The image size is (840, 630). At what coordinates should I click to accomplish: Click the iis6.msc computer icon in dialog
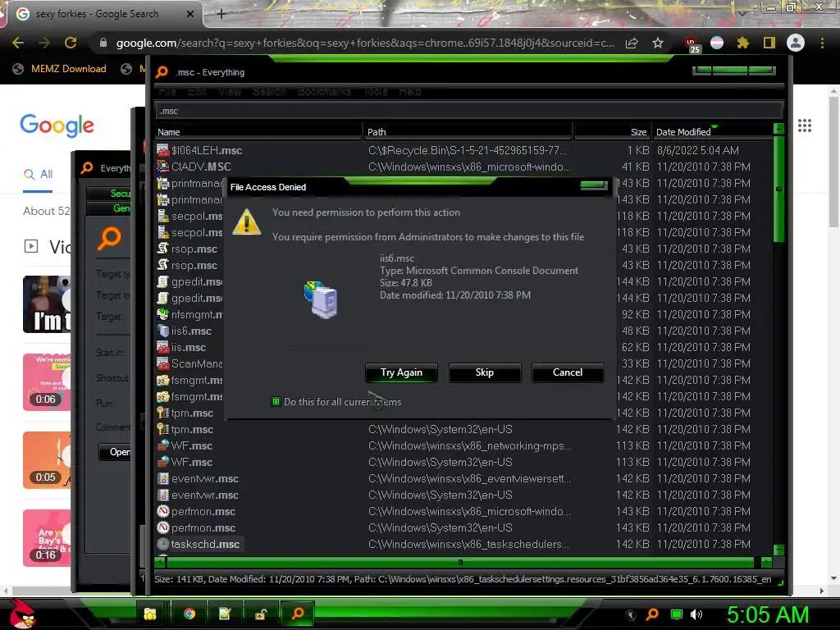tap(322, 299)
